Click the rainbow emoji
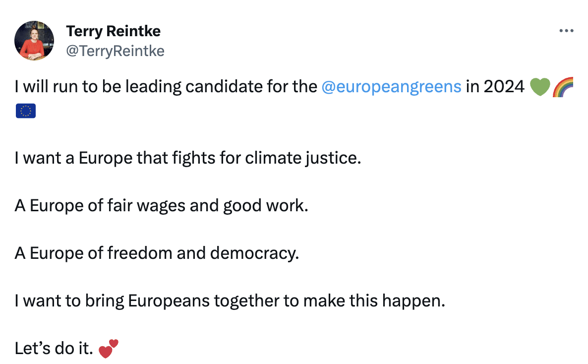This screenshot has width=588, height=364. (x=562, y=87)
